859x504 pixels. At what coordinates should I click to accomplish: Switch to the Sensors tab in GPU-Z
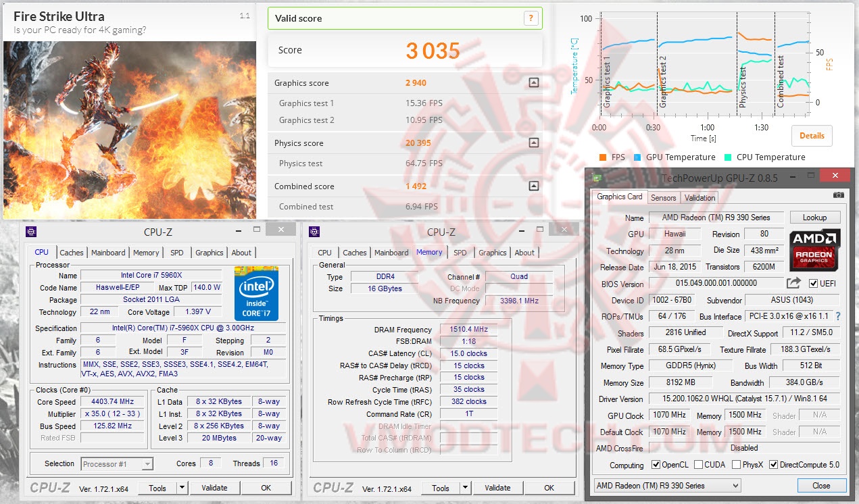click(663, 198)
